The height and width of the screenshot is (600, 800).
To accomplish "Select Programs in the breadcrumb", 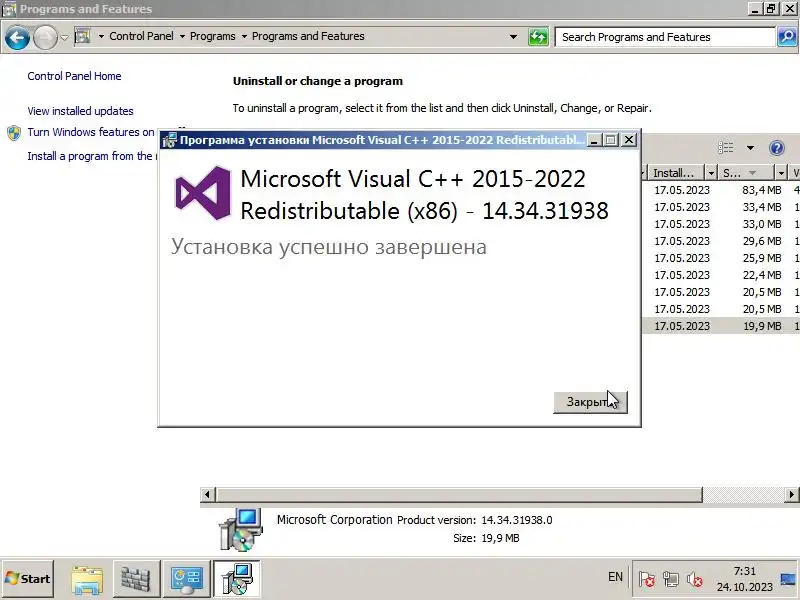I will pos(213,36).
